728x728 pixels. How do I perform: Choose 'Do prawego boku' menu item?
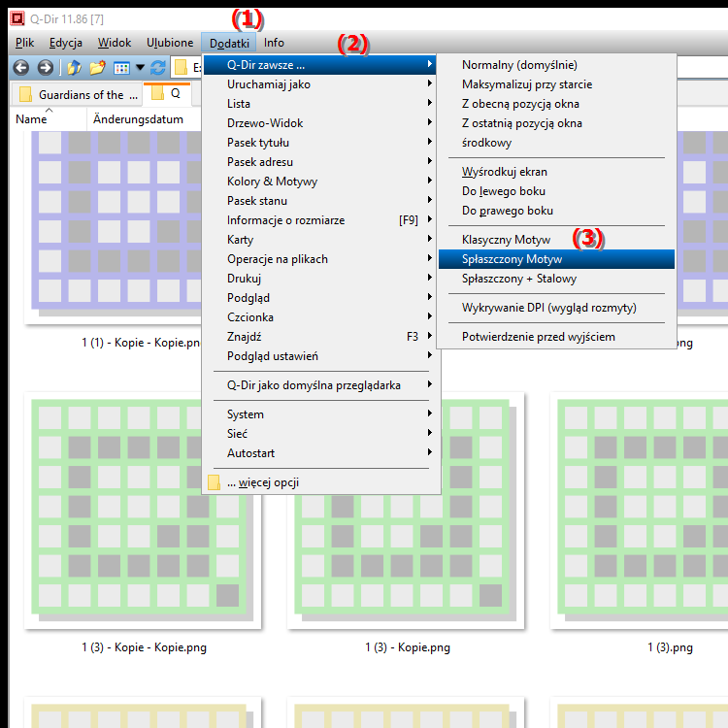[x=556, y=211]
